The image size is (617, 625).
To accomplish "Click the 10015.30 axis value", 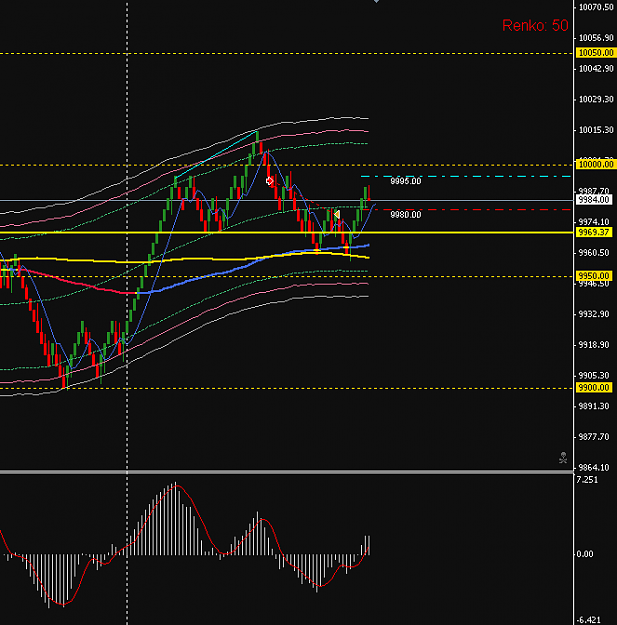I will 596,130.
